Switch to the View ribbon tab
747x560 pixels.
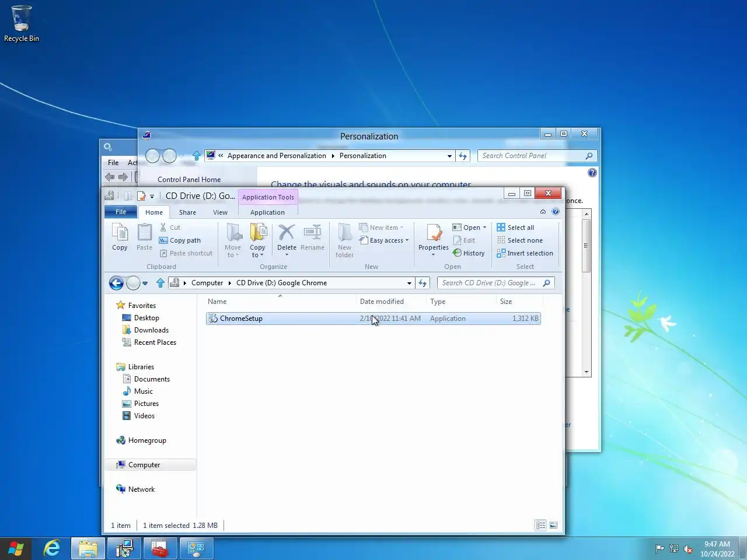(220, 212)
